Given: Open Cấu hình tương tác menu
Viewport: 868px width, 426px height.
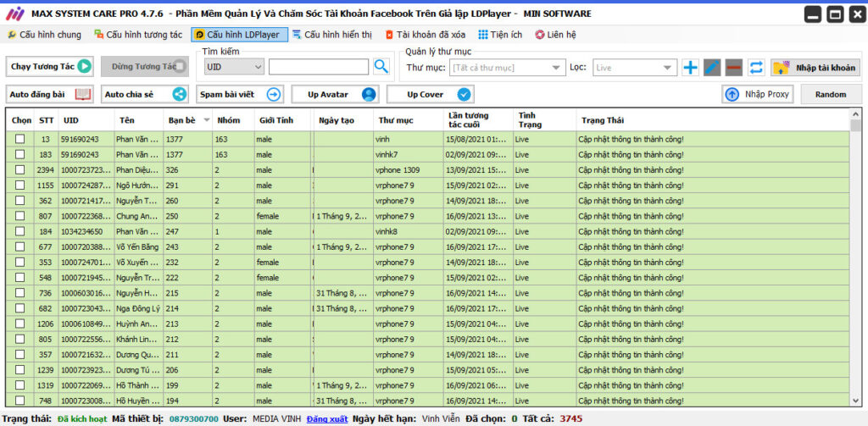Looking at the screenshot, I should pyautogui.click(x=138, y=35).
